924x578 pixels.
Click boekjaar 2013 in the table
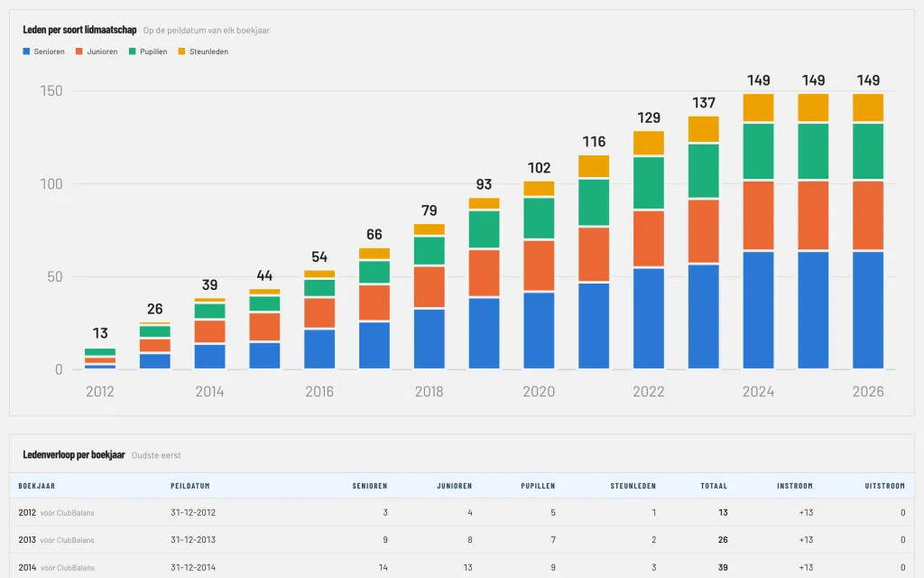[27, 540]
